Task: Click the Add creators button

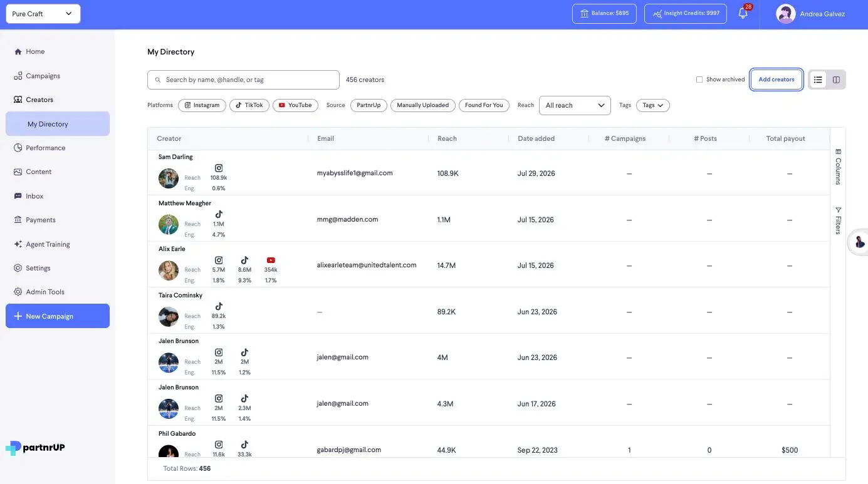Action: tap(776, 80)
